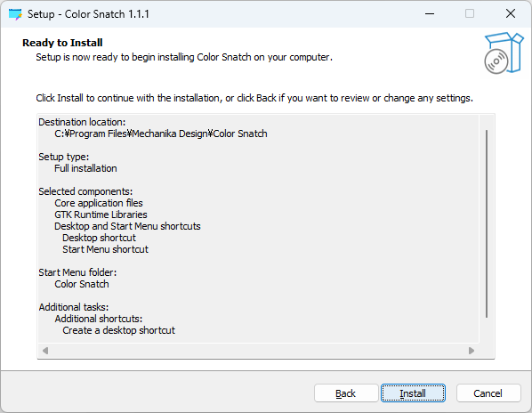Click the destination path C:\Program Files line

(x=161, y=134)
